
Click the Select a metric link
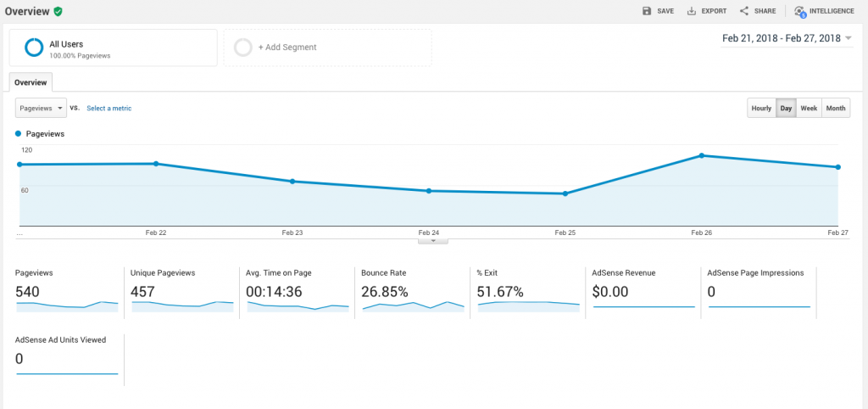108,109
